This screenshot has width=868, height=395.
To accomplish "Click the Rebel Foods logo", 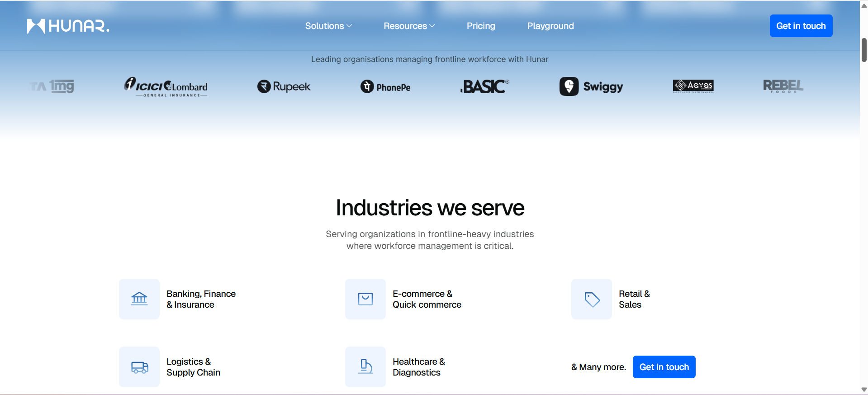I will click(783, 86).
